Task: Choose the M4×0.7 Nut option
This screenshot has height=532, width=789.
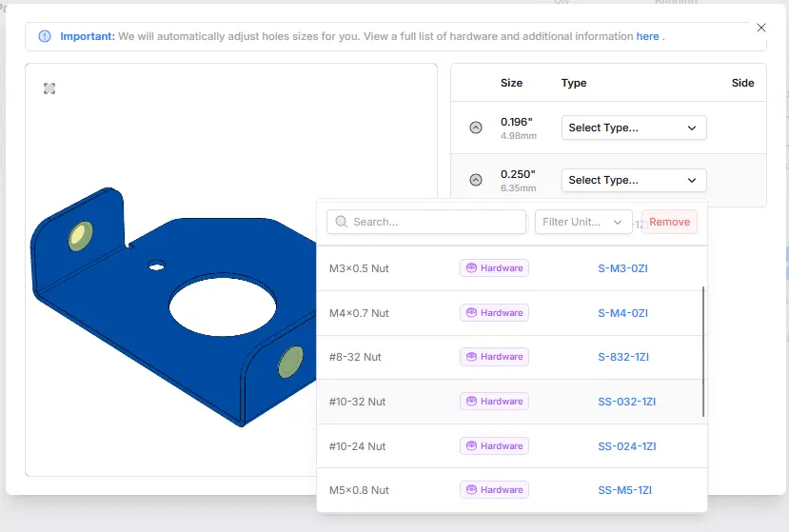Action: coord(359,313)
